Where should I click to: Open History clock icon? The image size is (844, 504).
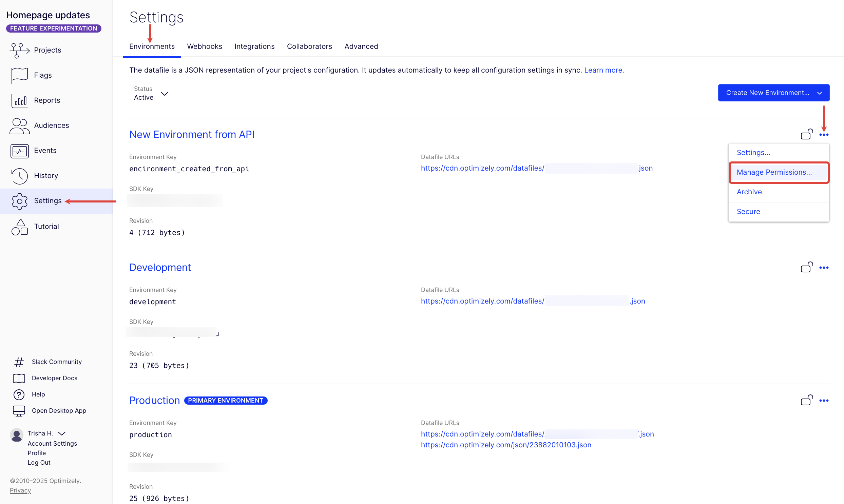(19, 176)
